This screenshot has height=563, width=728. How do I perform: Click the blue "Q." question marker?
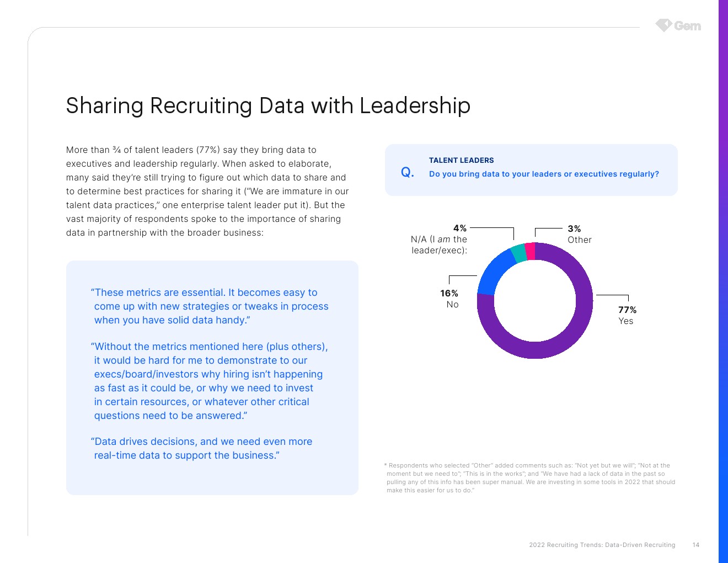407,172
